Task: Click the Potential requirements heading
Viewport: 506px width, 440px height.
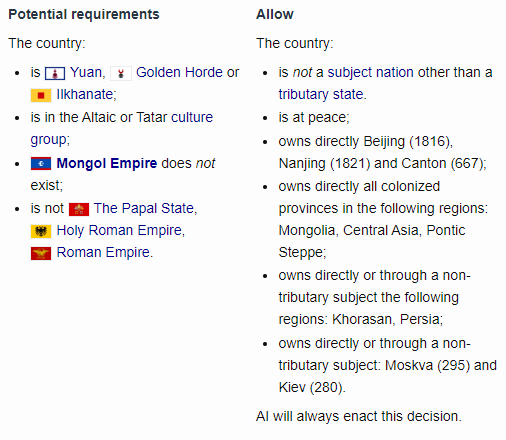Action: [x=84, y=14]
